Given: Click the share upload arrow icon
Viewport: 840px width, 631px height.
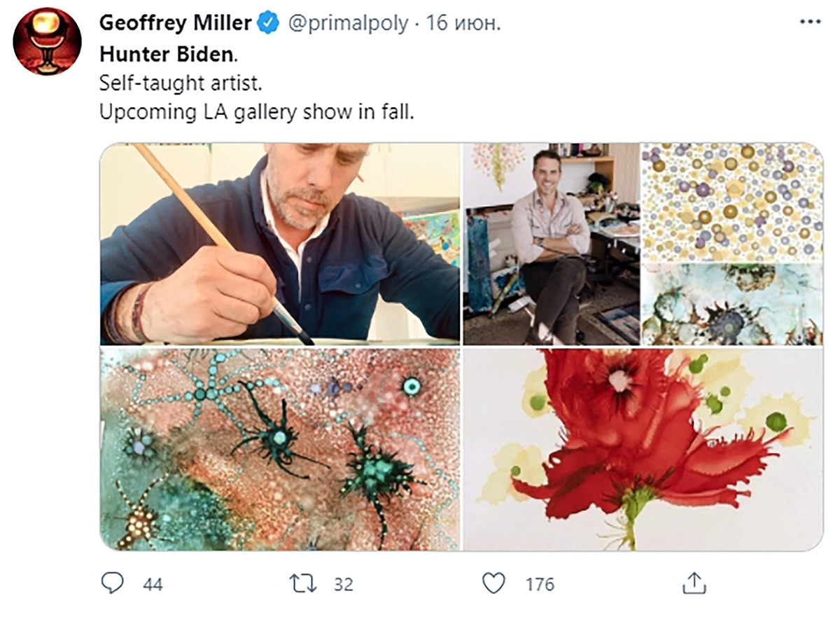Looking at the screenshot, I should click(692, 583).
